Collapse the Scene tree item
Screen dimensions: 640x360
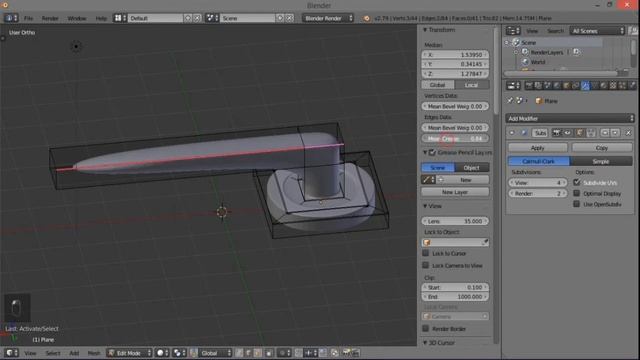pos(507,42)
